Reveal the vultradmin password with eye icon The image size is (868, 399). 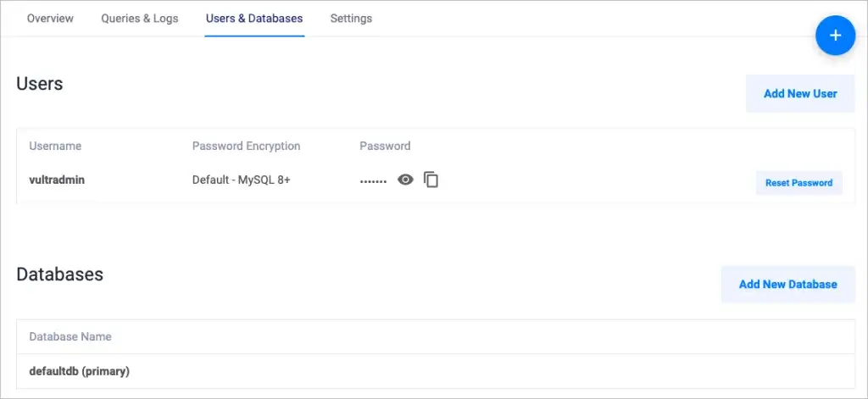click(406, 180)
